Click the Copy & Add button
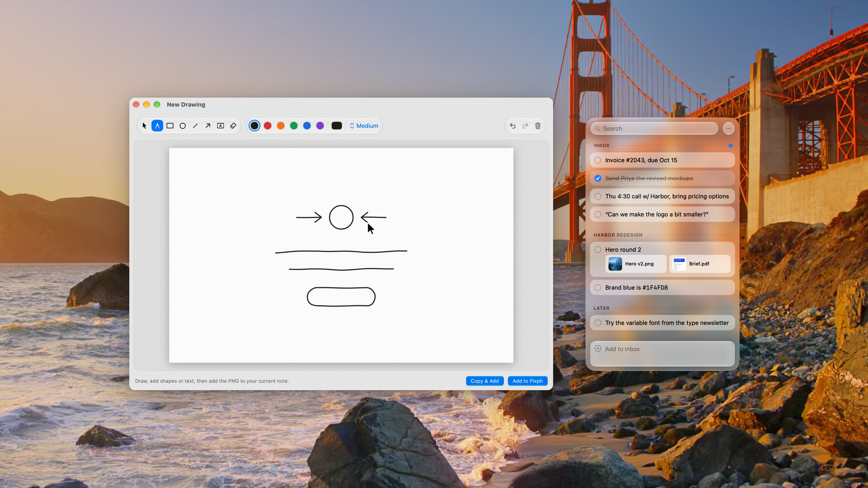The height and width of the screenshot is (488, 868). pos(485,381)
